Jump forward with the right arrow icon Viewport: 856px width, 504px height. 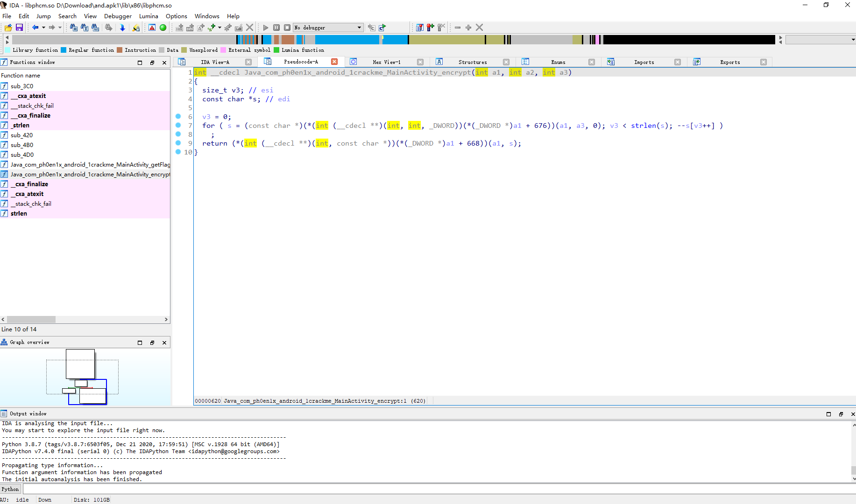52,28
